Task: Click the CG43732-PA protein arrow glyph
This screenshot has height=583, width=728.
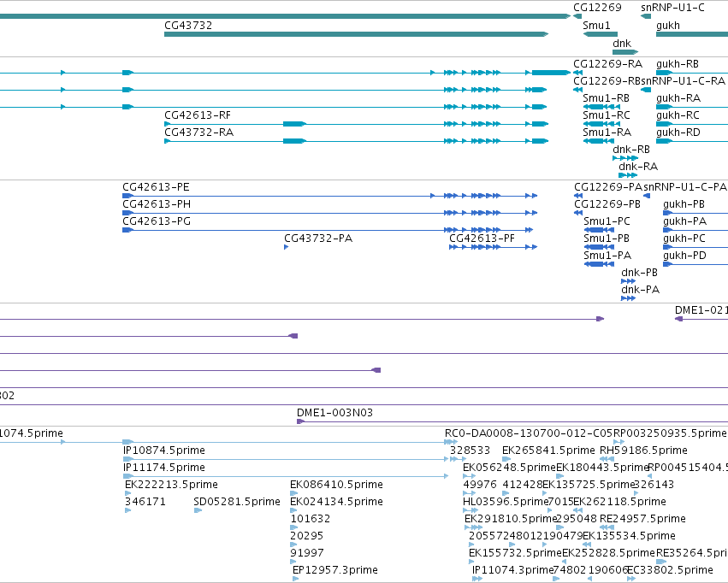Action: (287, 247)
